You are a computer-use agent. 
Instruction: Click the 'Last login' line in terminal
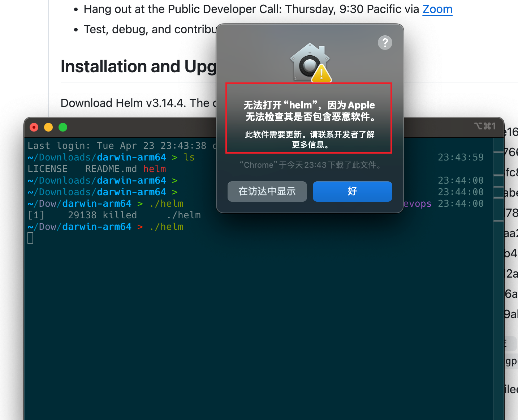point(121,146)
